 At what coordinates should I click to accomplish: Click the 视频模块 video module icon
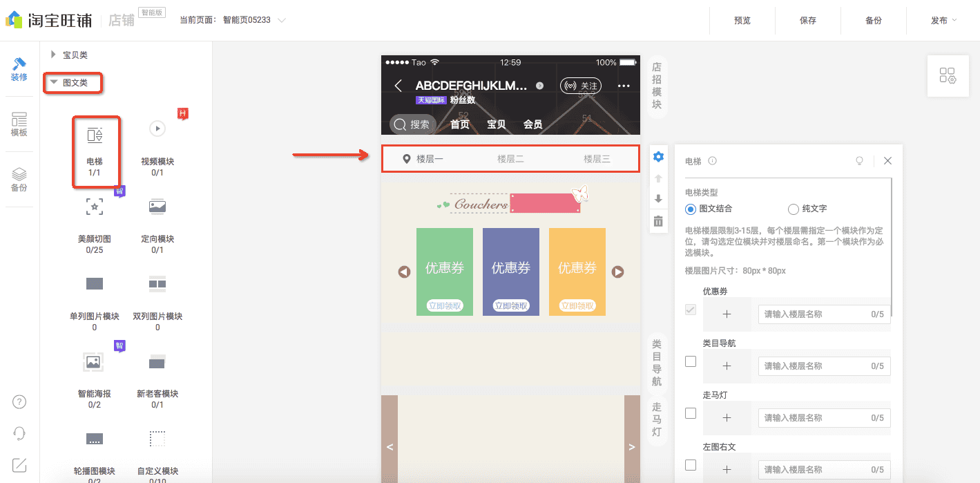click(x=157, y=129)
